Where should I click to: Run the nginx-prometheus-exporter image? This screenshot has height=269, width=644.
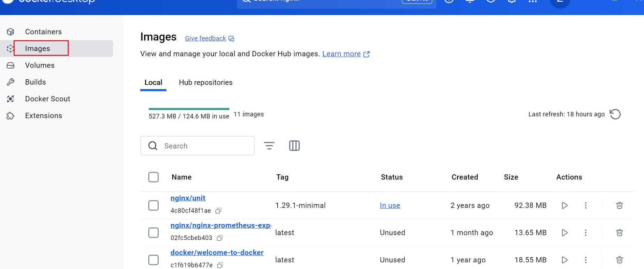564,233
